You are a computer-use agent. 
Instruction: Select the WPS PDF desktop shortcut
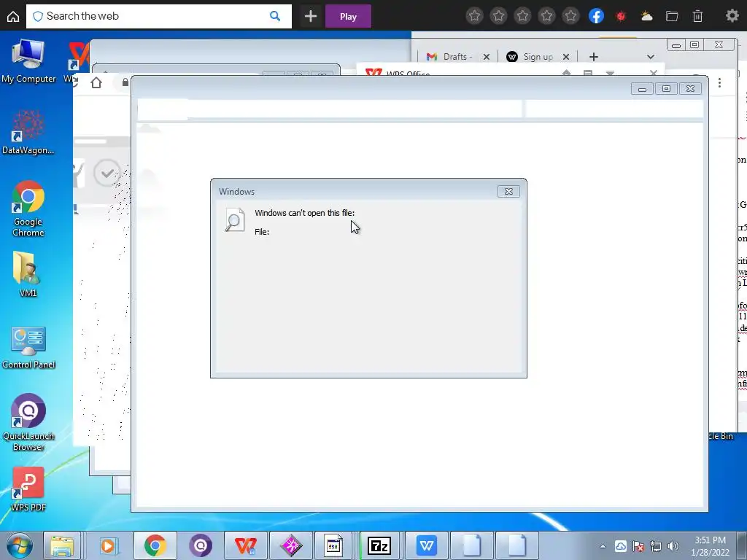tap(28, 489)
